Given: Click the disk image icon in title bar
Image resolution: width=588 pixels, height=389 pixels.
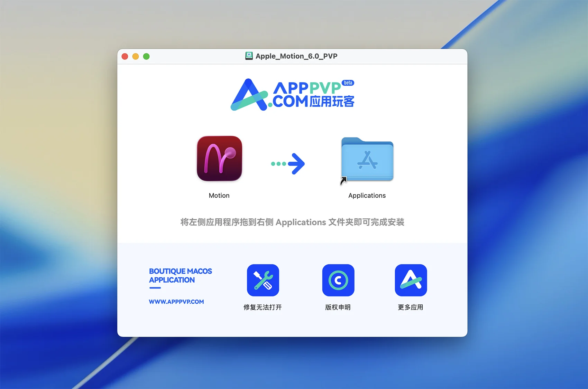Looking at the screenshot, I should click(x=249, y=56).
